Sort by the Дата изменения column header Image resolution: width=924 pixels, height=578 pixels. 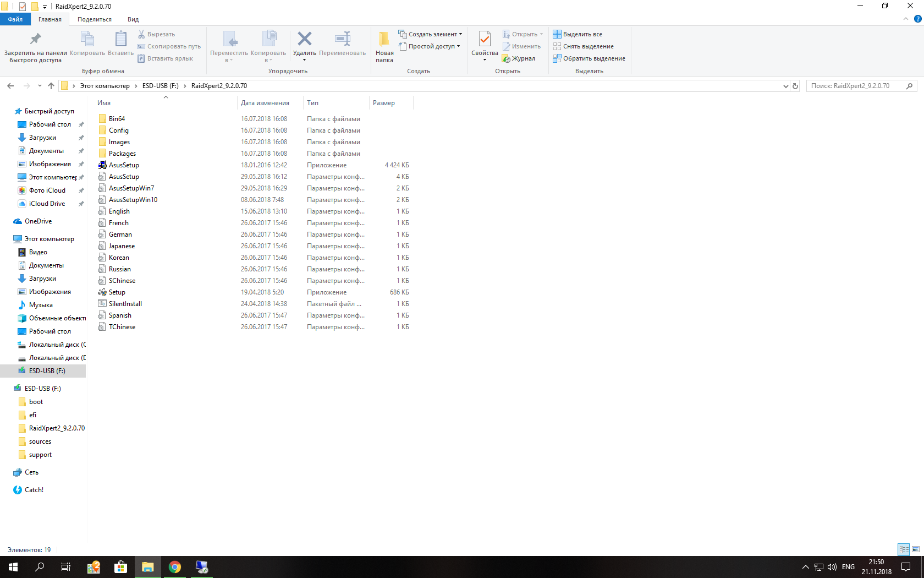point(265,103)
